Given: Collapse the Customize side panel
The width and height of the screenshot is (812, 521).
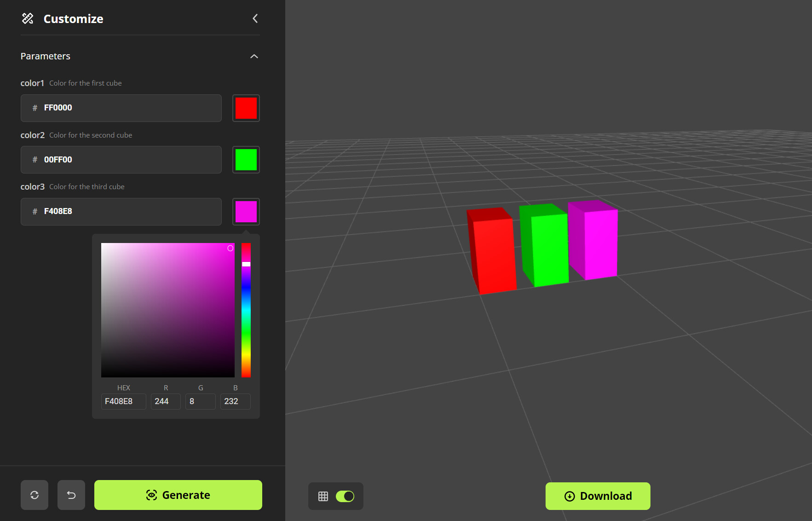Looking at the screenshot, I should (255, 18).
